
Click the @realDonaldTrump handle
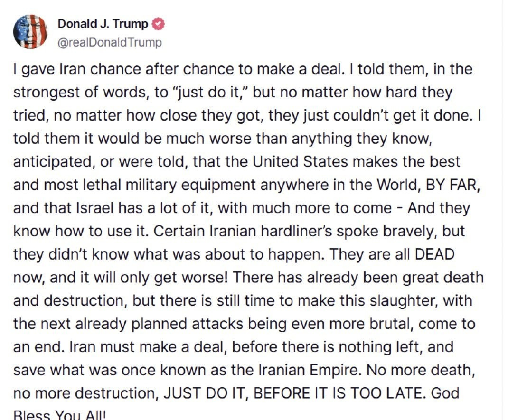(x=110, y=42)
